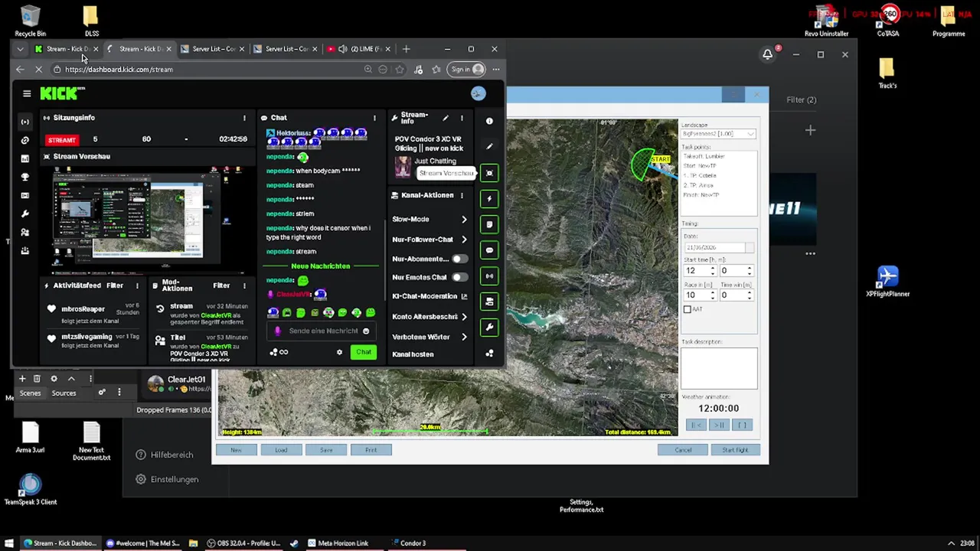The image size is (980, 551).
Task: Open KI-Chat-Moderation external link
Action: pos(464,297)
